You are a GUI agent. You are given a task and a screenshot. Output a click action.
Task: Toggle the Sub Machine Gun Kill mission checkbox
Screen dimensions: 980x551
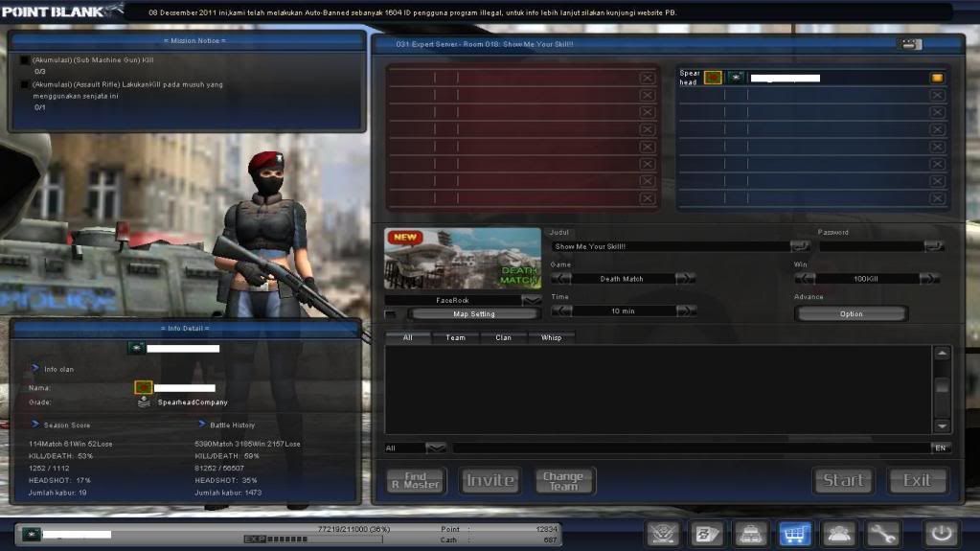(x=25, y=60)
